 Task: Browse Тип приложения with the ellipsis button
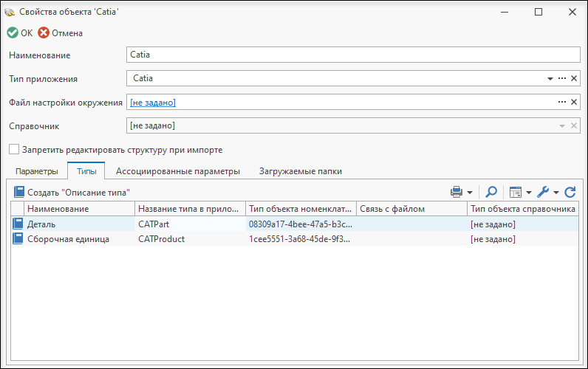[x=561, y=78]
